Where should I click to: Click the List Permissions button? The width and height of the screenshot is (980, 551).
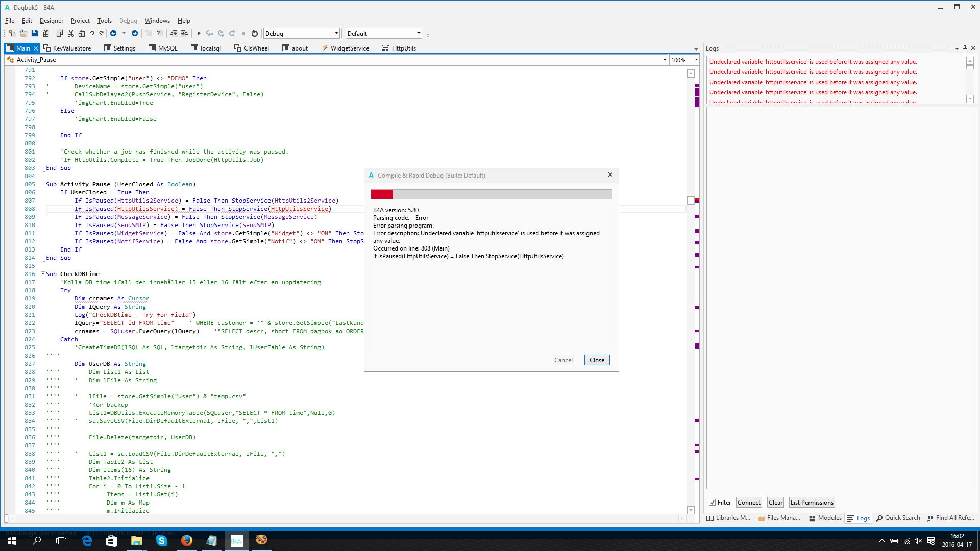click(x=812, y=503)
